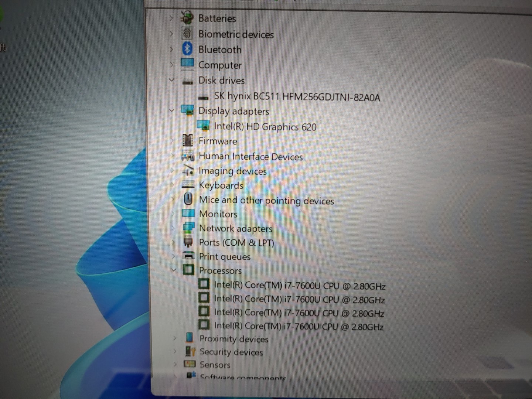Image resolution: width=532 pixels, height=399 pixels.
Task: Select the 'Imaging devices' label
Action: click(x=233, y=171)
